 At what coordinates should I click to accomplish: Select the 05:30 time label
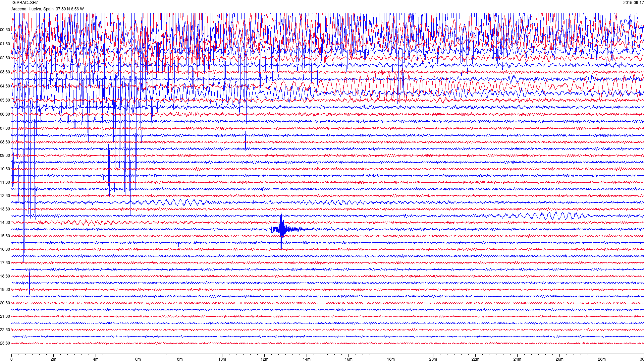pos(5,100)
